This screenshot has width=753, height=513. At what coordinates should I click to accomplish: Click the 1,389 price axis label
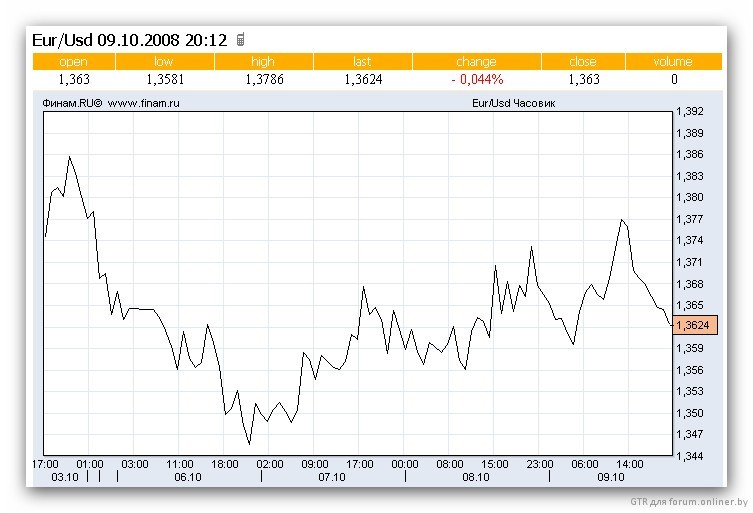pos(690,133)
